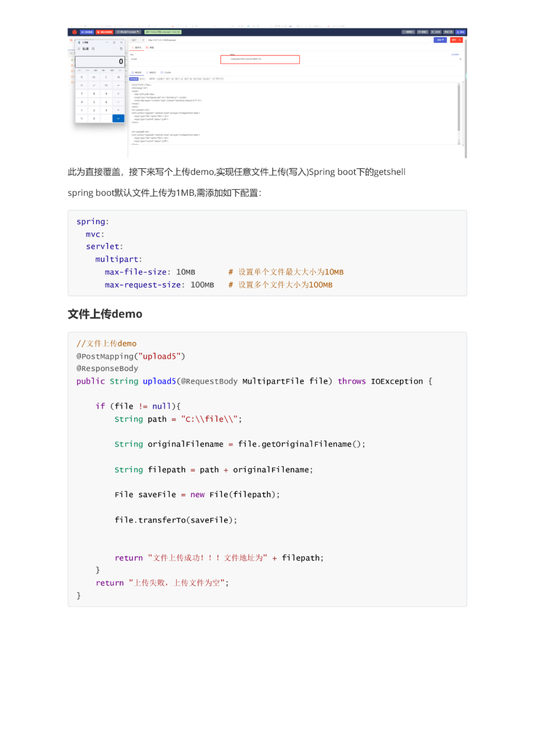
Task: Click the 文件上传demo heading
Action: point(105,314)
